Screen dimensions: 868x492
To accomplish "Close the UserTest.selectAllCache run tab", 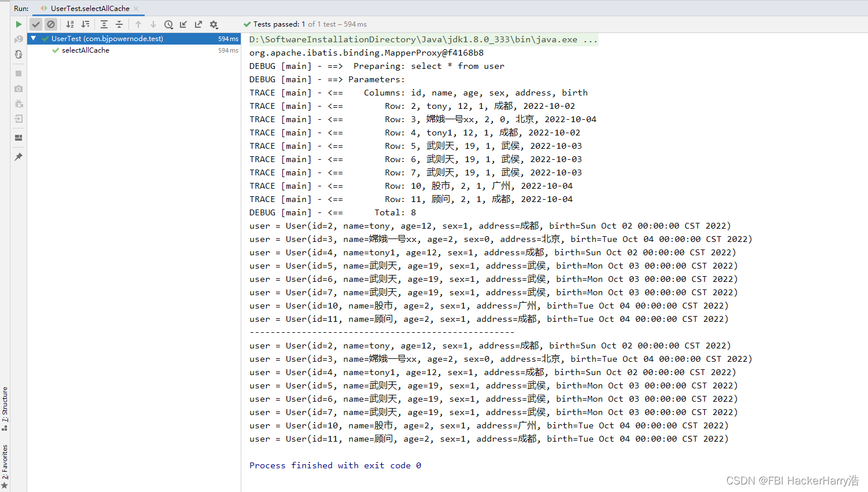I will [x=136, y=9].
